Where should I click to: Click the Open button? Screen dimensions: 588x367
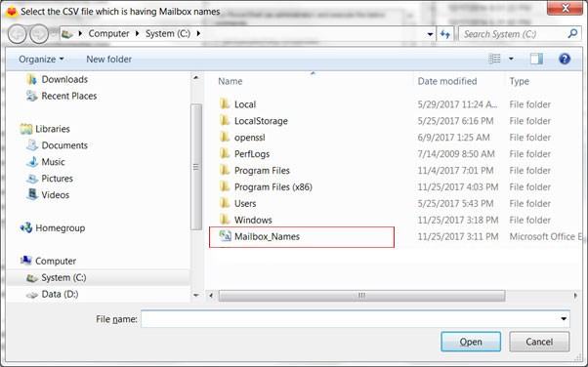coord(471,342)
